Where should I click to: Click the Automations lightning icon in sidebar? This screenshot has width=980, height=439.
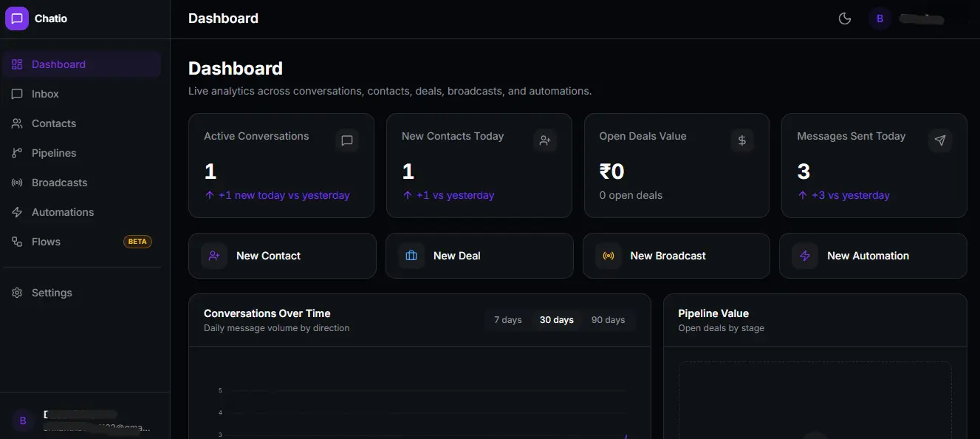point(17,212)
